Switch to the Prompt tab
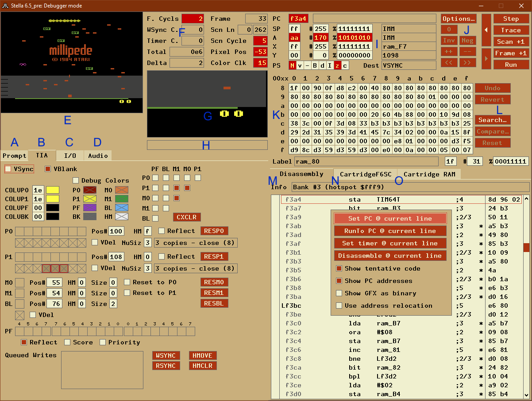The height and width of the screenshot is (401, 532). click(x=14, y=156)
